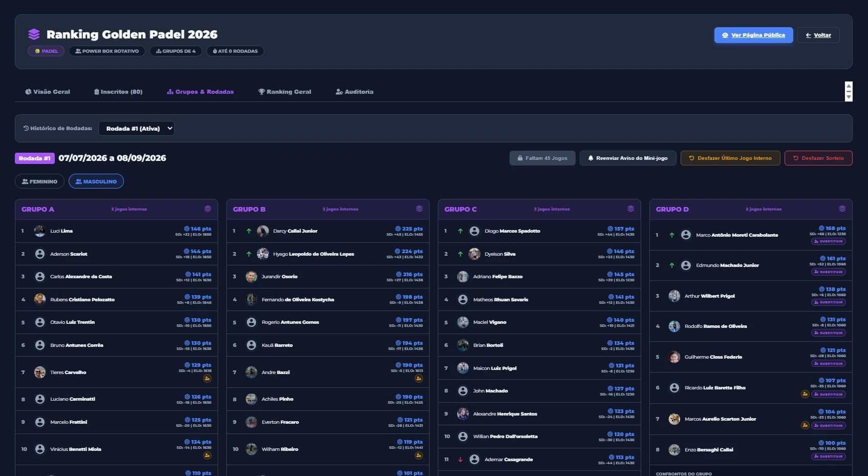868x476 pixels.
Task: Select the Masculino category filter
Action: point(96,181)
